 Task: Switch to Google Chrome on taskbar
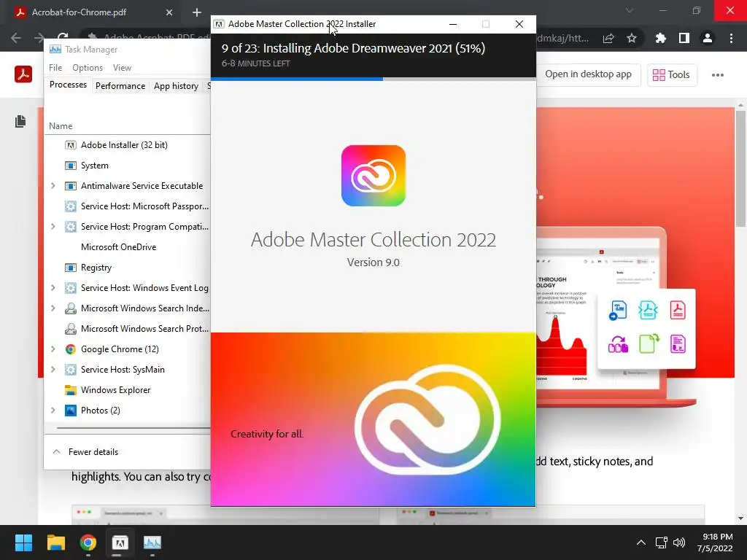click(88, 542)
